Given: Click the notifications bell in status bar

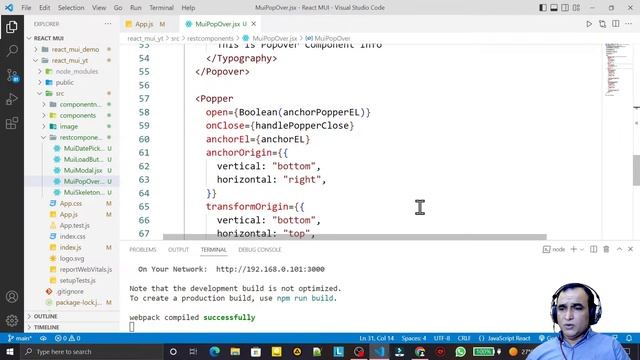Looking at the screenshot, I should point(629,338).
